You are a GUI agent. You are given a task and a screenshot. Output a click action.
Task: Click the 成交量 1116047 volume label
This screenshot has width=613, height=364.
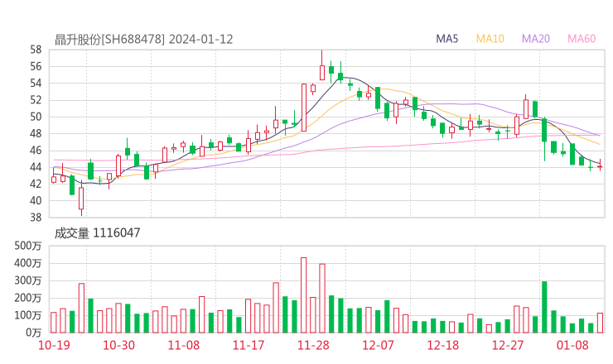tap(97, 232)
